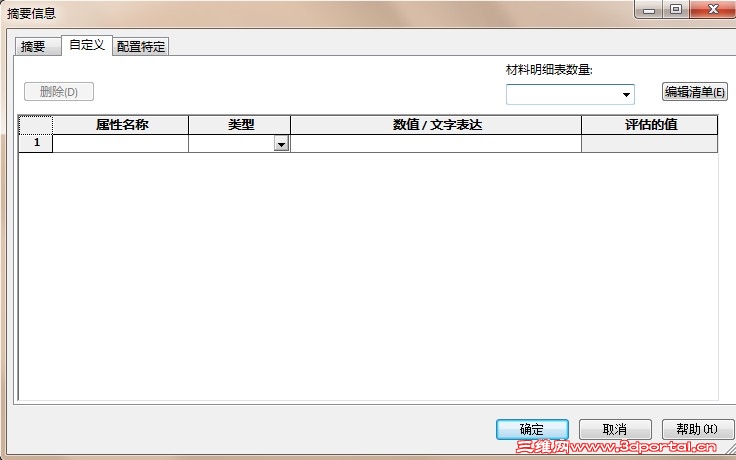Click the 编辑清单(E) button
The height and width of the screenshot is (460, 736).
point(695,92)
